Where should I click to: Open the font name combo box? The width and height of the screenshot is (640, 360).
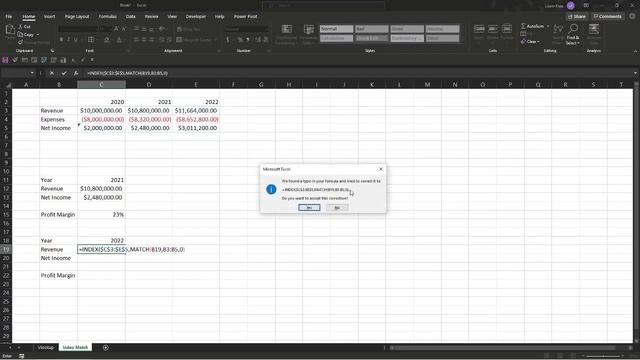pos(78,29)
